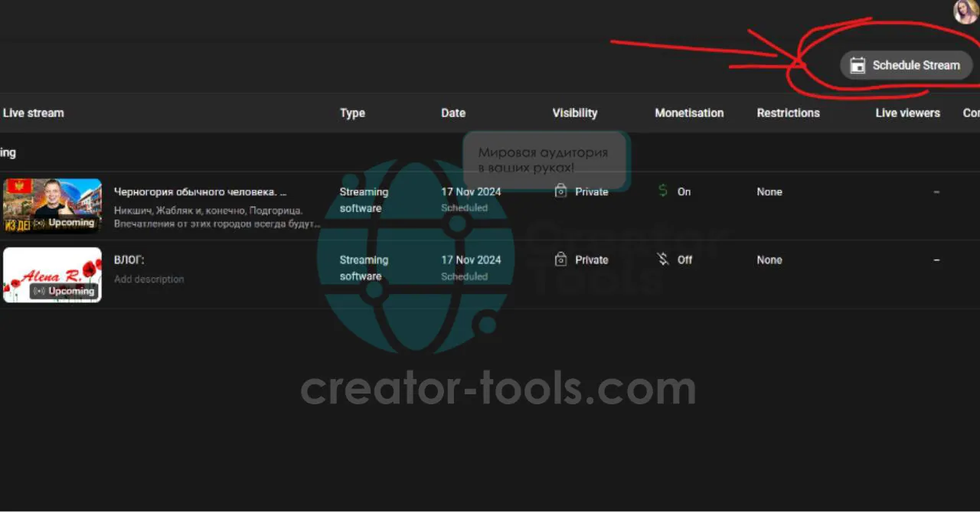Image resolution: width=980 pixels, height=513 pixels.
Task: Click the Live viewers column header
Action: (x=908, y=113)
